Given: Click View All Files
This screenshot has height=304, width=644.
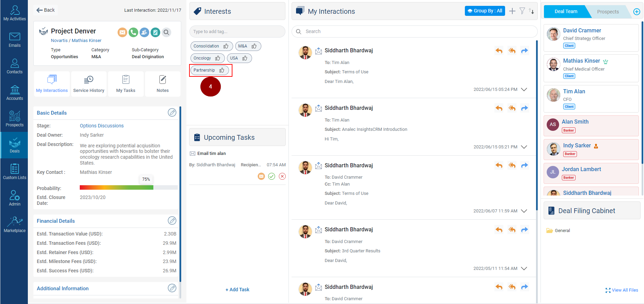Looking at the screenshot, I should pos(622,290).
